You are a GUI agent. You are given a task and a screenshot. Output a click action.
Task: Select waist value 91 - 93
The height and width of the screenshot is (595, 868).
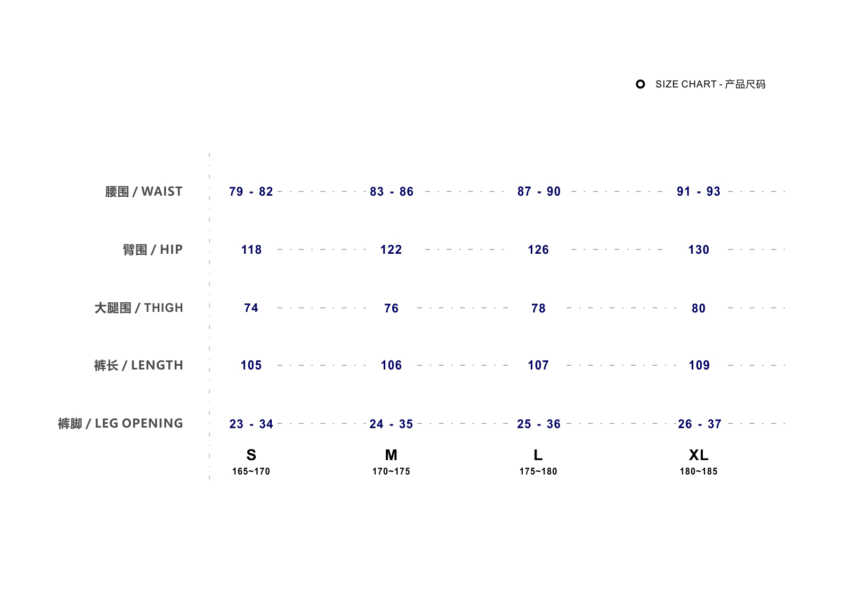tap(699, 191)
